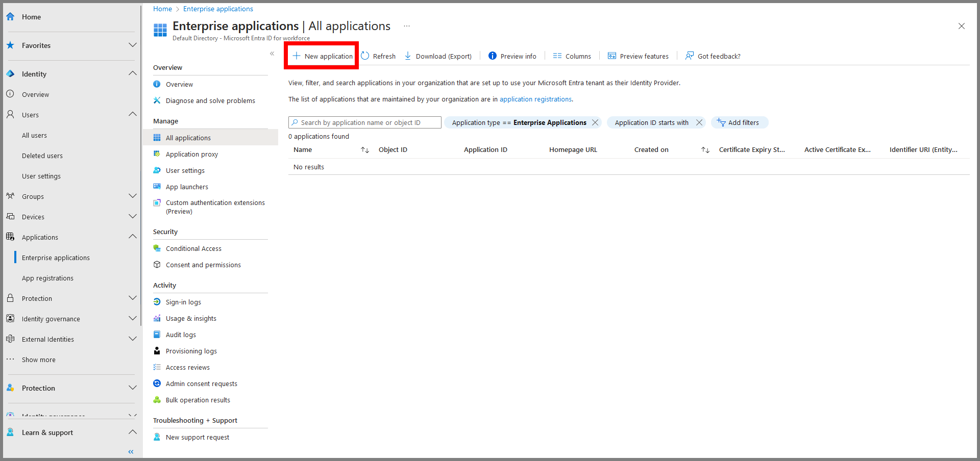
Task: Click the Conditional Access icon
Action: point(157,248)
